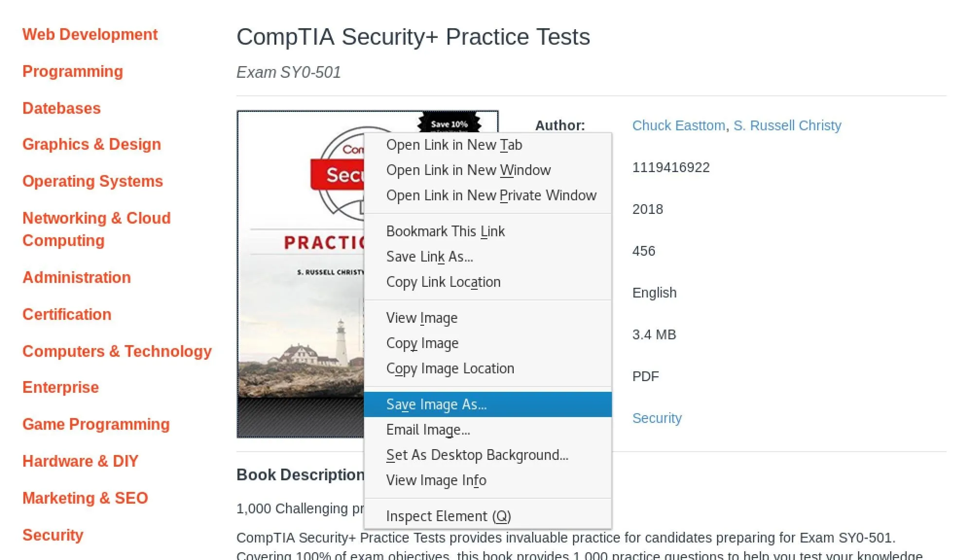Choose Copy Link Location
The width and height of the screenshot is (970, 560).
tap(487, 282)
